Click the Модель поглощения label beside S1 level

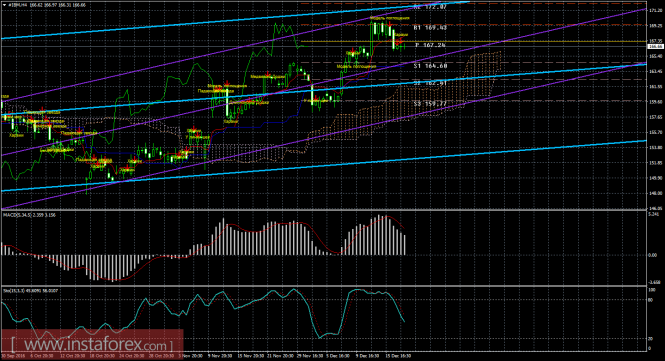[x=356, y=67]
